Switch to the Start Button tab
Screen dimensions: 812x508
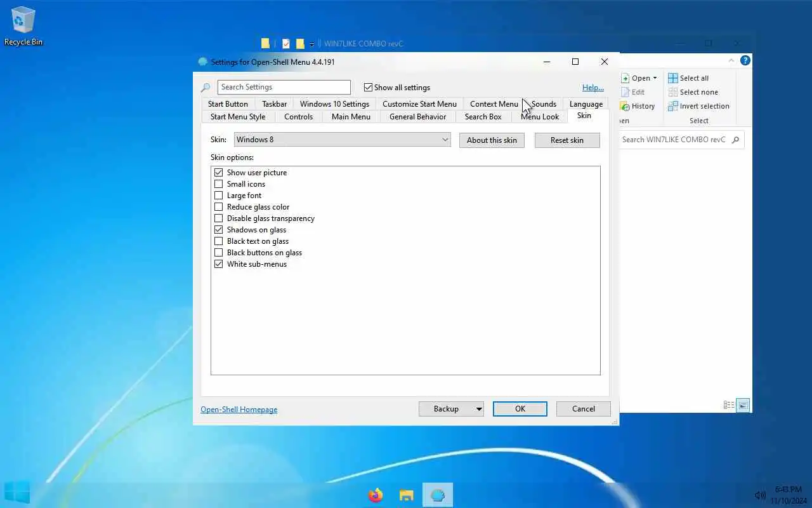pos(228,104)
